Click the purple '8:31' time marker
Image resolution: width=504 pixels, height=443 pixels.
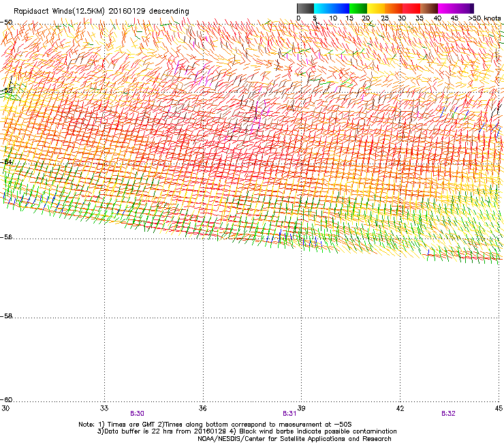pyautogui.click(x=289, y=414)
